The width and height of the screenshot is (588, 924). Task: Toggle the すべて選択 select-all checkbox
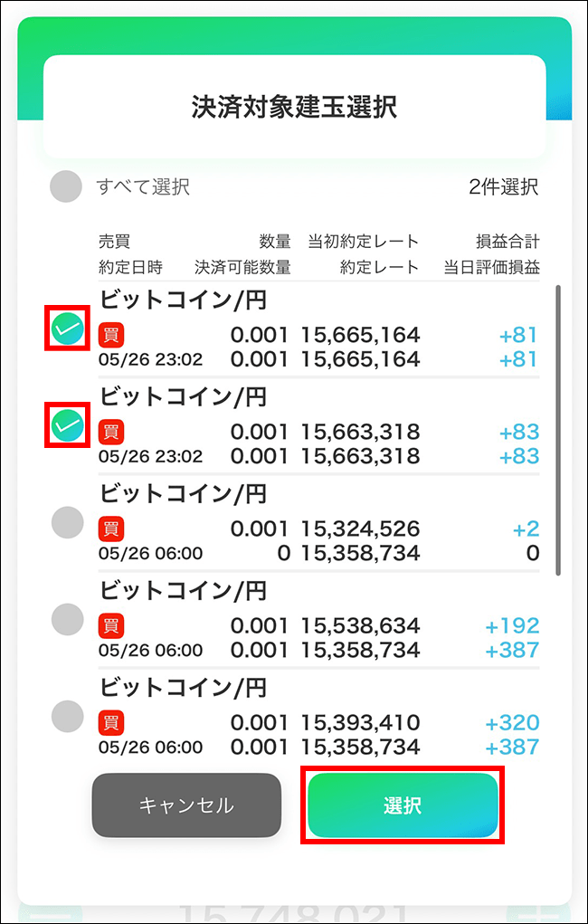67,187
